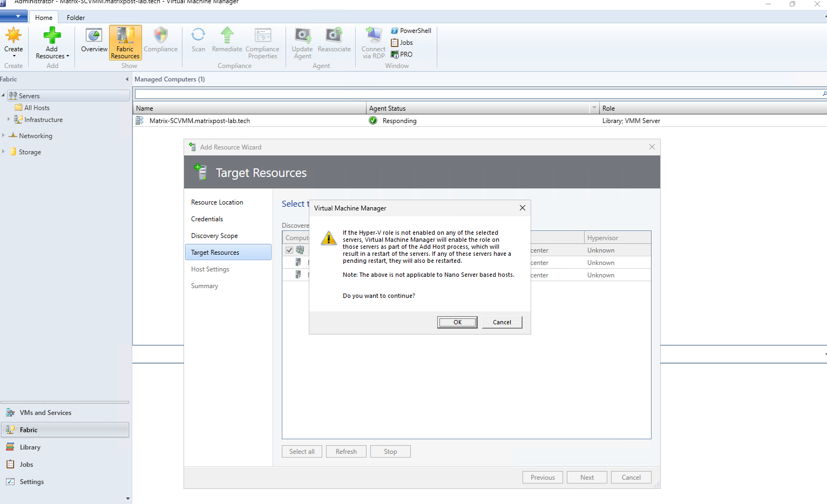The image size is (827, 504).
Task: Open the Jobs window from the ribbon
Action: click(402, 43)
